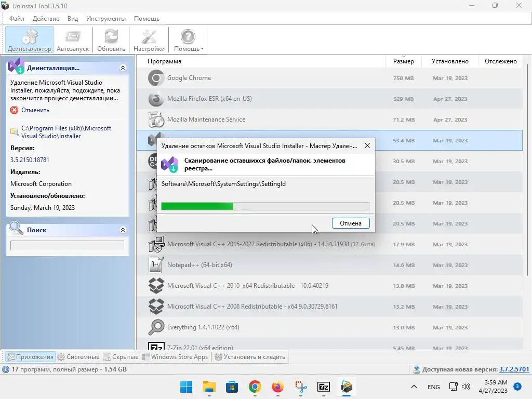
Task: Click Visual Studio icon in dialog header
Action: (169, 165)
